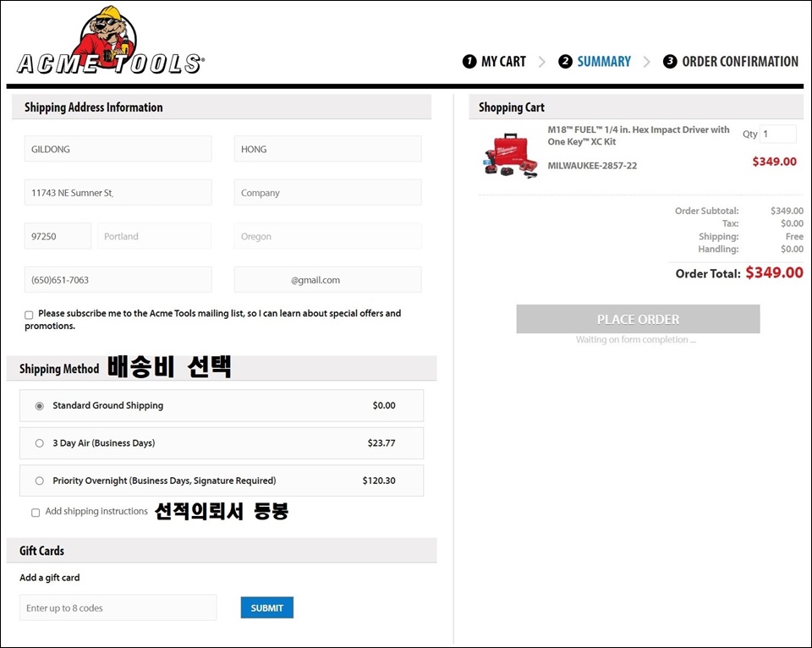This screenshot has width=812, height=648.
Task: Open the Milwaukee impact driver thumbnail
Action: [x=511, y=156]
